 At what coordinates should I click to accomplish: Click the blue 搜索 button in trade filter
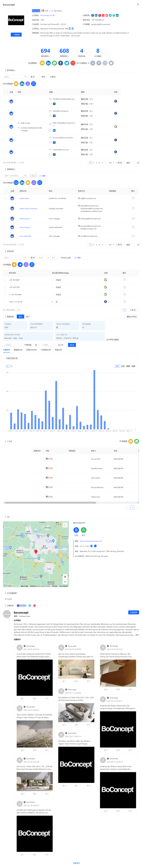(72, 345)
